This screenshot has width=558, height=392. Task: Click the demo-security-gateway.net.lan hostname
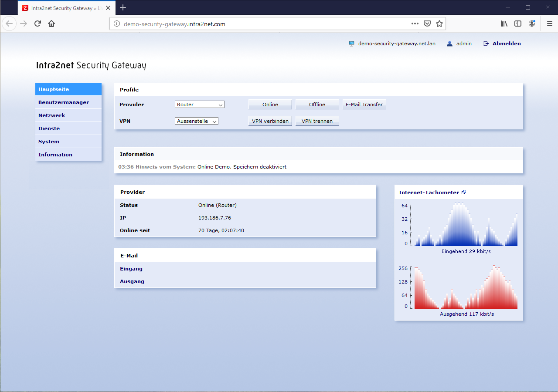397,44
